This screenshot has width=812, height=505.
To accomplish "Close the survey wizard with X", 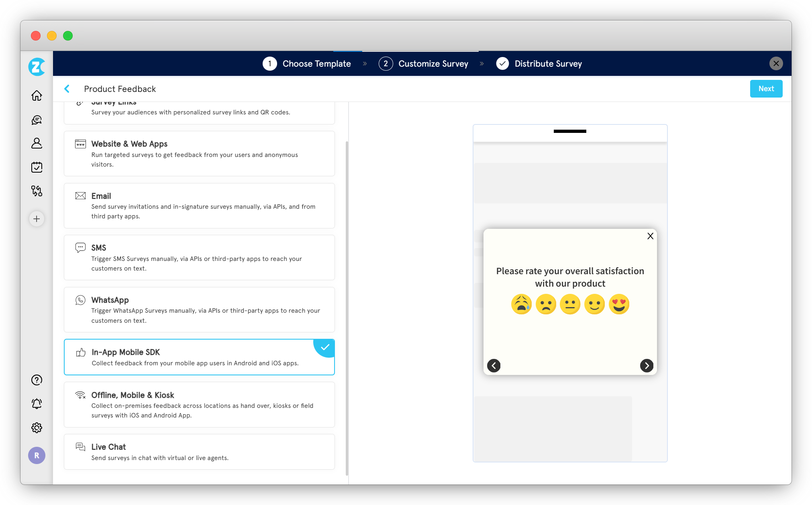I will (776, 63).
